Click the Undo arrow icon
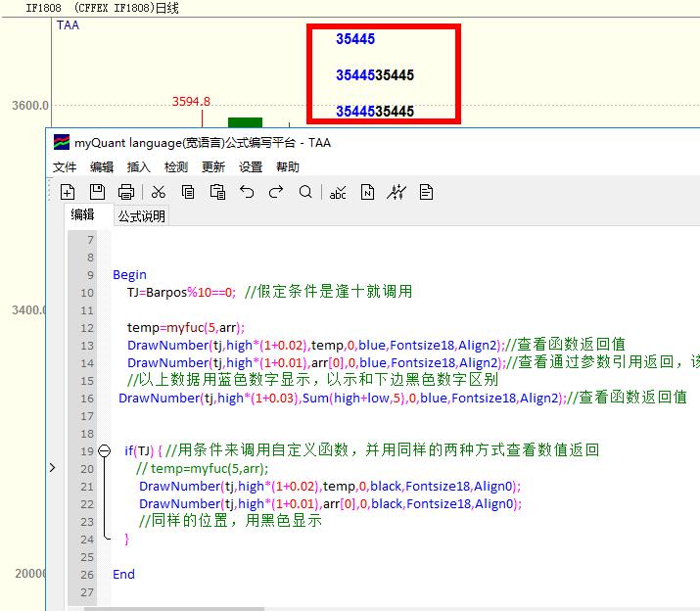The height and width of the screenshot is (611, 700). (247, 192)
